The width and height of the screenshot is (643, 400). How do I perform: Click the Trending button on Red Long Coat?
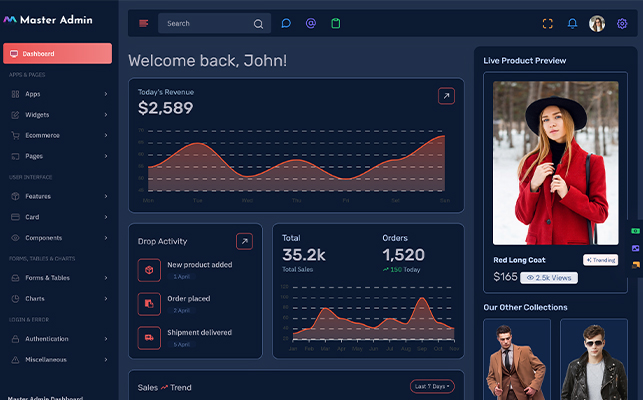click(x=600, y=260)
